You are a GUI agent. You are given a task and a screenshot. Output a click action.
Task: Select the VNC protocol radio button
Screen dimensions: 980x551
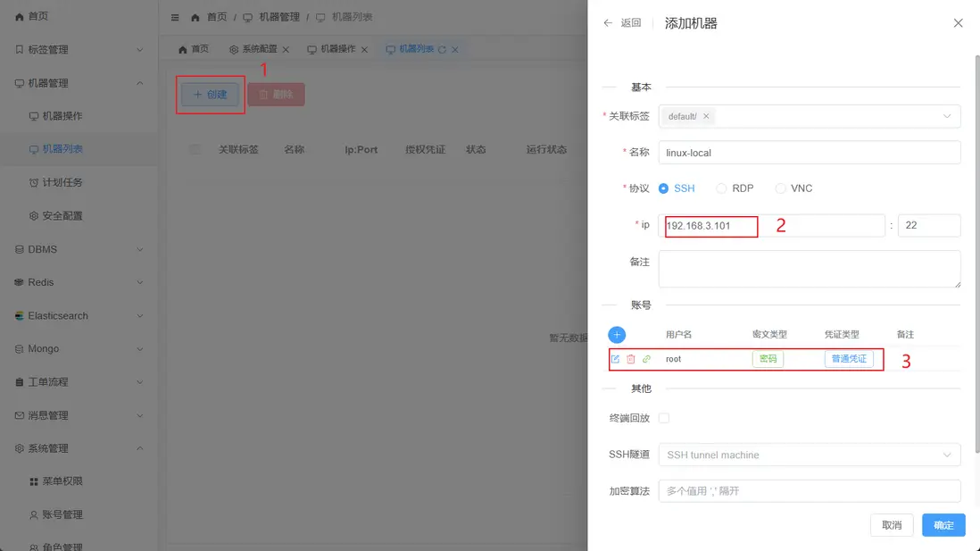780,188
